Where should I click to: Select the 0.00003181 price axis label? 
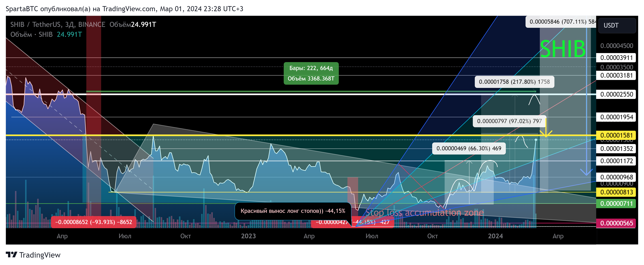(616, 75)
